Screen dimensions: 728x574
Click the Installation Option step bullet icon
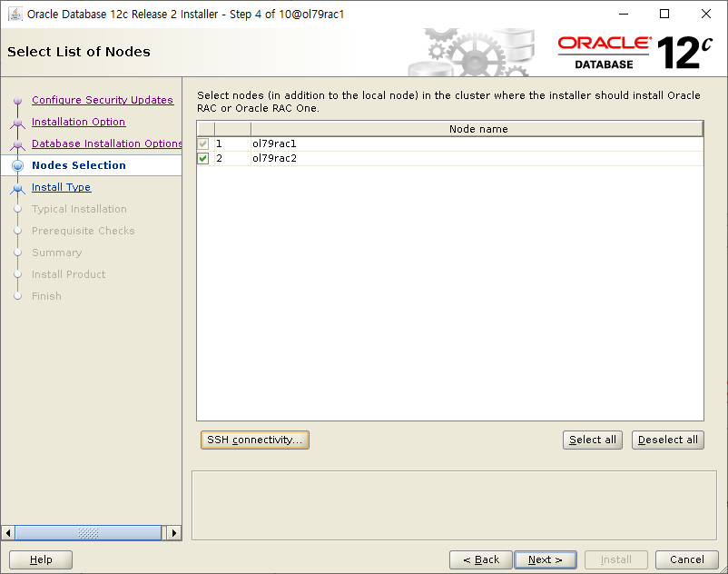17,122
